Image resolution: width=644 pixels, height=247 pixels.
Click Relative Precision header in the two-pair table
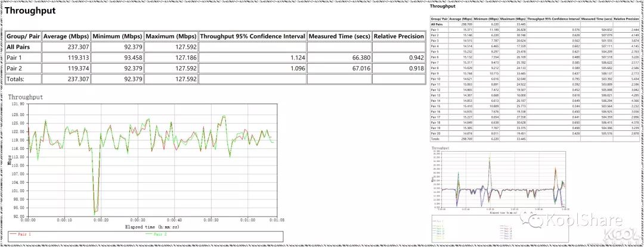(398, 36)
